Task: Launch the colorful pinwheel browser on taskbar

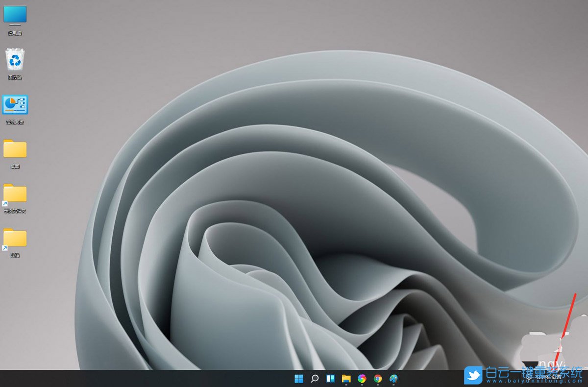Action: point(362,378)
